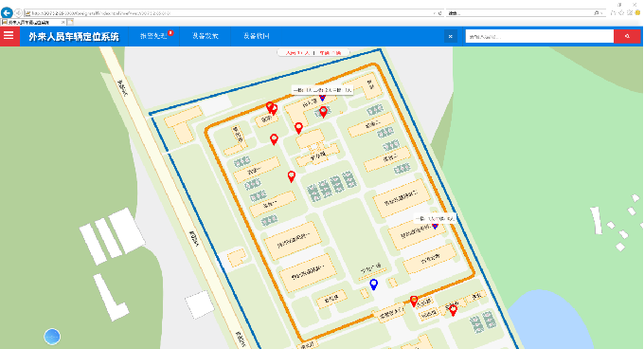
Task: Click the 外来人员车辆定位系统 title
Action: (74, 37)
